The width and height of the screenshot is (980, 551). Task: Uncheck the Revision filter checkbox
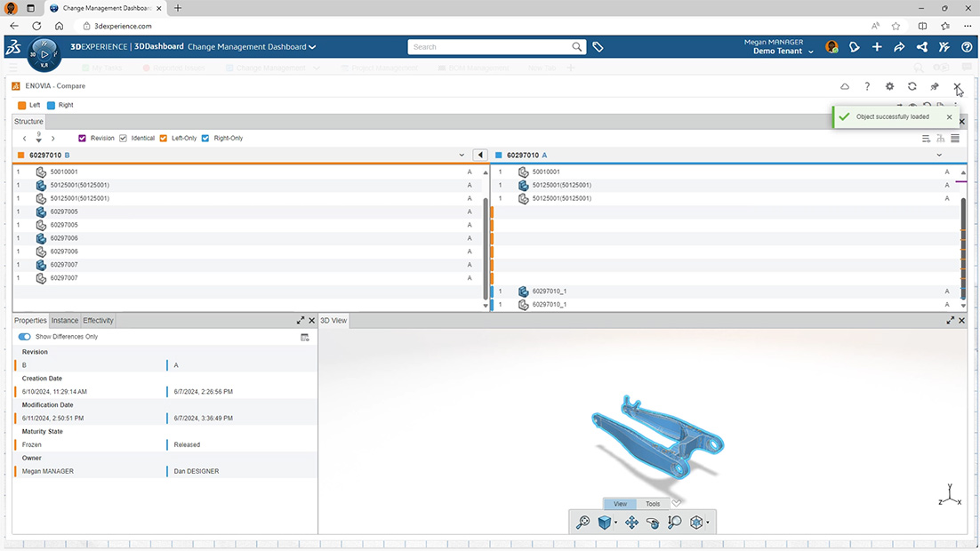point(80,138)
